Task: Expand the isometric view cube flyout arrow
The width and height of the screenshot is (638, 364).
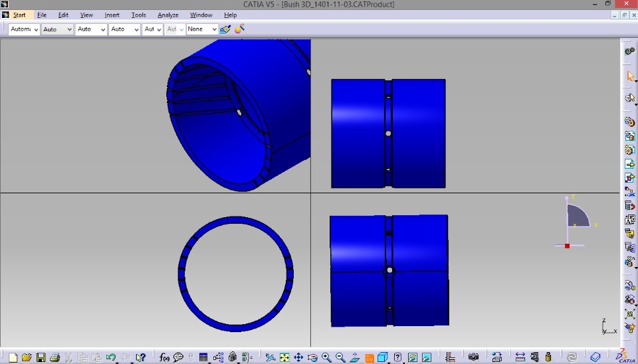Action: [388, 363]
